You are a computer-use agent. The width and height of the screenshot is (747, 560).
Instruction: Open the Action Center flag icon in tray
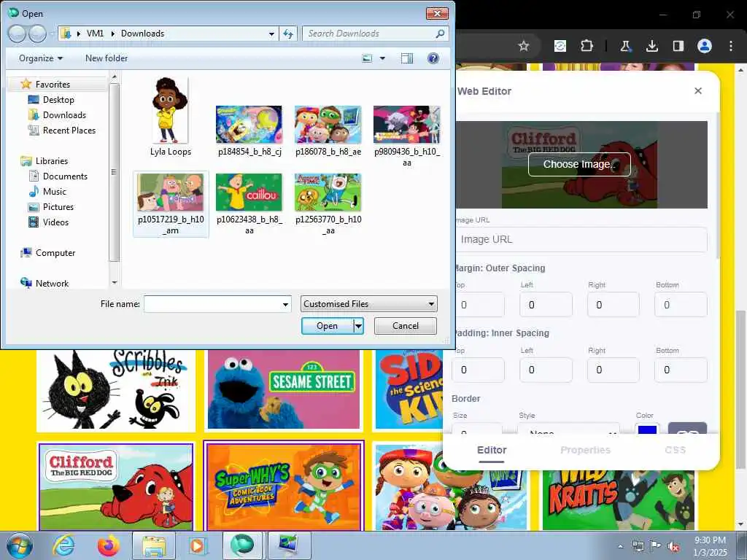tap(656, 546)
